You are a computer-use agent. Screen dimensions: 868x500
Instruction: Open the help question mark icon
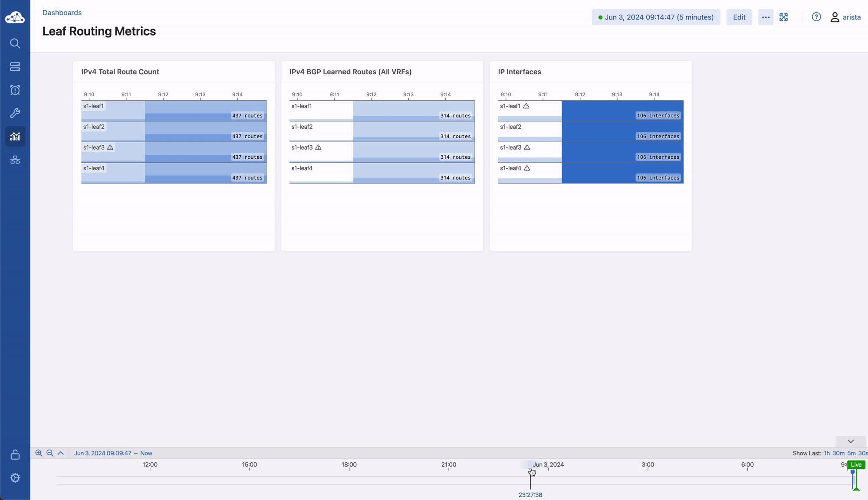(816, 17)
